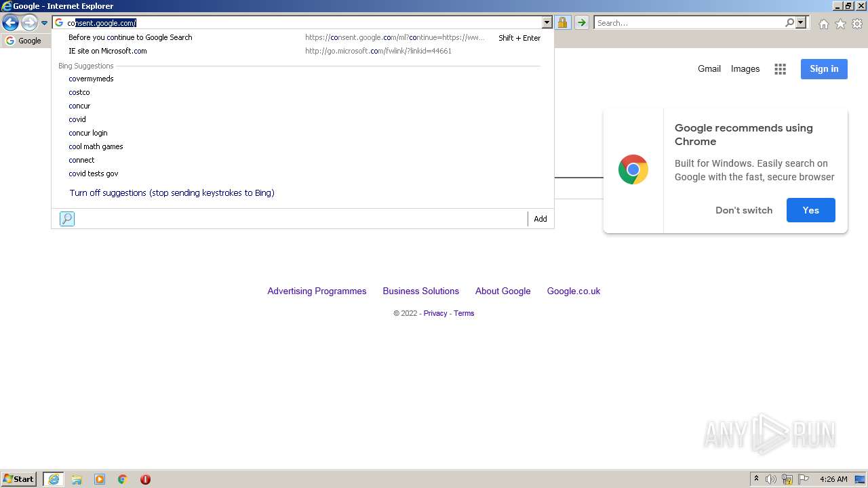The width and height of the screenshot is (868, 488).
Task: Select the 'covid tests gov' suggestion
Action: (x=94, y=174)
